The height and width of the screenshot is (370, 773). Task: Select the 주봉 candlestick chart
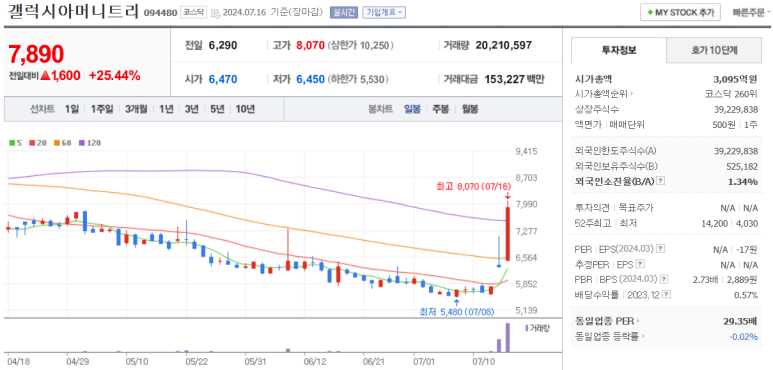[441, 109]
